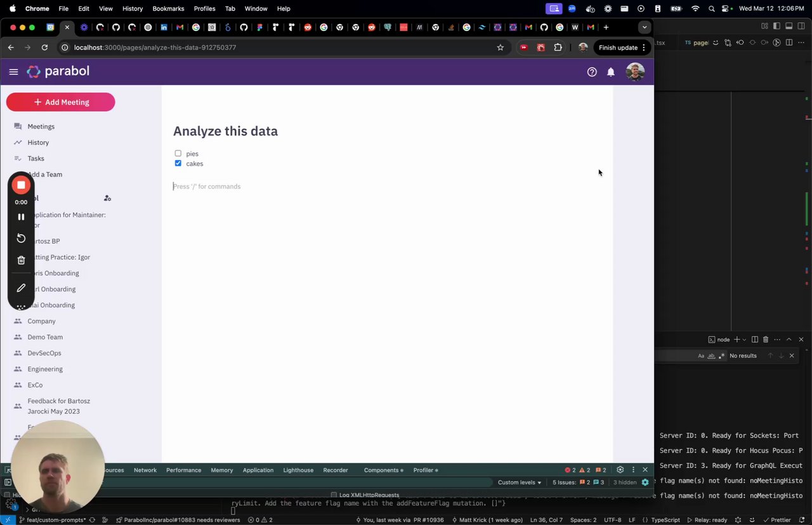Open the Parabol hamburger menu
Viewport: 812px width, 525px height.
13,72
